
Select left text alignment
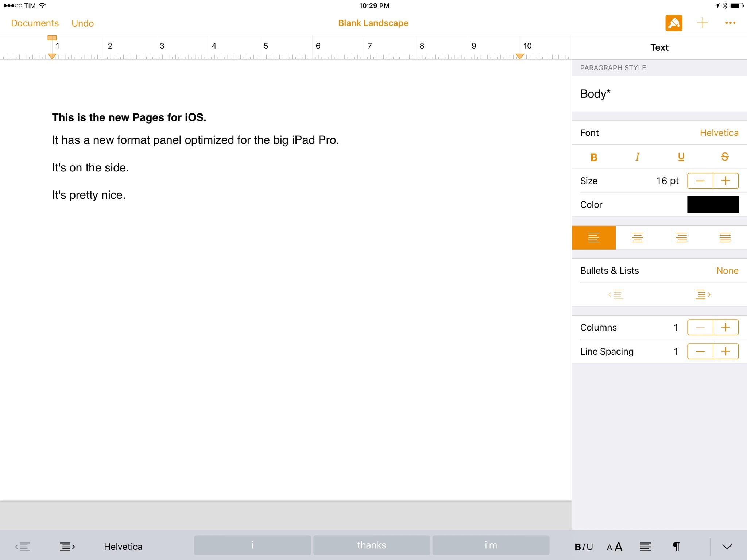pyautogui.click(x=594, y=238)
